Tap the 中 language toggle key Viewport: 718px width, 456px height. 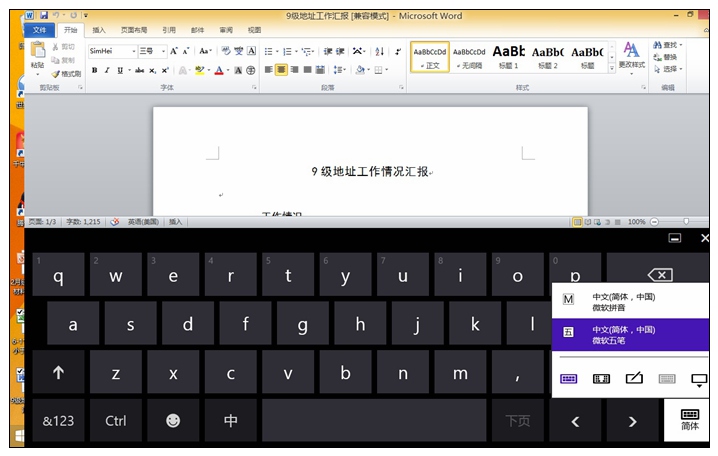(x=230, y=421)
